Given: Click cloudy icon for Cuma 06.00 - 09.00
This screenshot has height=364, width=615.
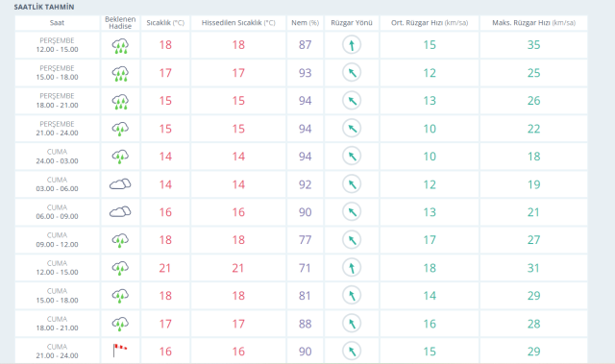Looking at the screenshot, I should [120, 211].
